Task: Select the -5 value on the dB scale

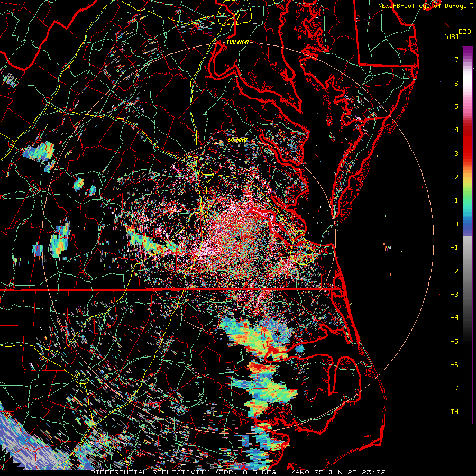Action: (x=454, y=342)
